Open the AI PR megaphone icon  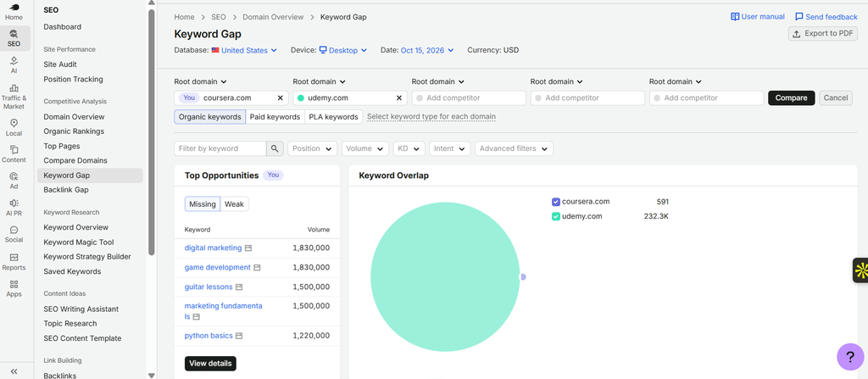[x=14, y=208]
